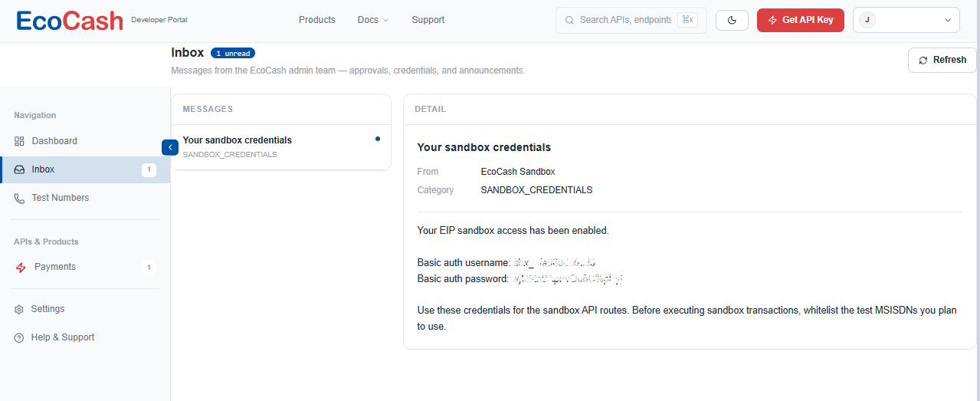Click the Basic auth password value
Image resolution: width=980 pixels, height=401 pixels.
tap(566, 279)
